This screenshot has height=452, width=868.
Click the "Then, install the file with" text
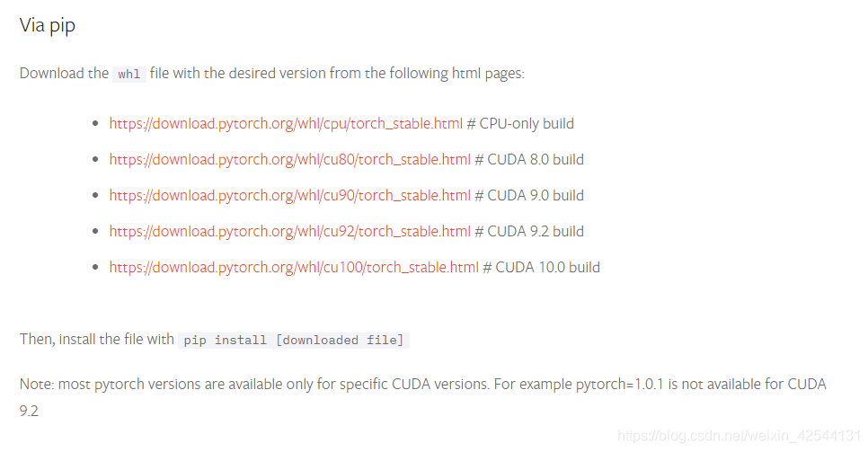pos(97,339)
